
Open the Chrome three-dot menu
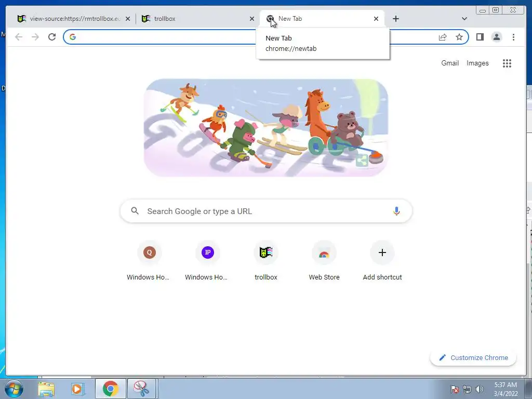point(513,37)
